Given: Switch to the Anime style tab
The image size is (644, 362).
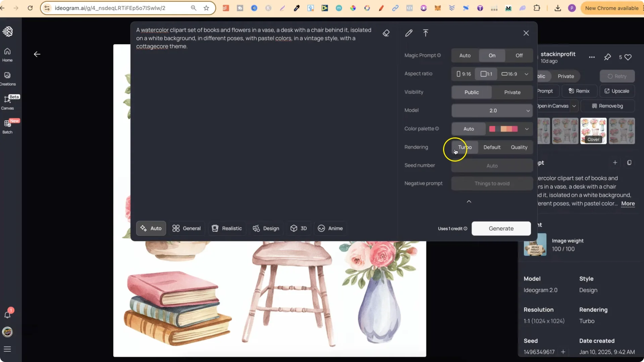Looking at the screenshot, I should pos(330,228).
